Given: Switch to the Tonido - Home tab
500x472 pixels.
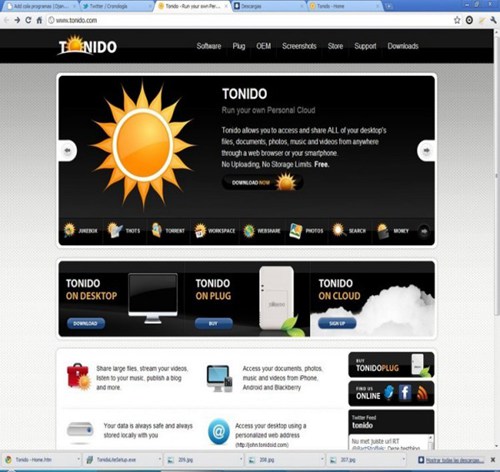Looking at the screenshot, I should pos(343,6).
